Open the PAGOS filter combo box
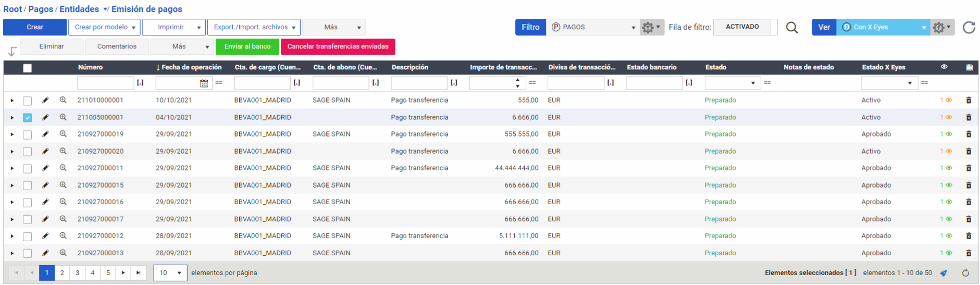This screenshot has width=980, height=285. pos(593,27)
